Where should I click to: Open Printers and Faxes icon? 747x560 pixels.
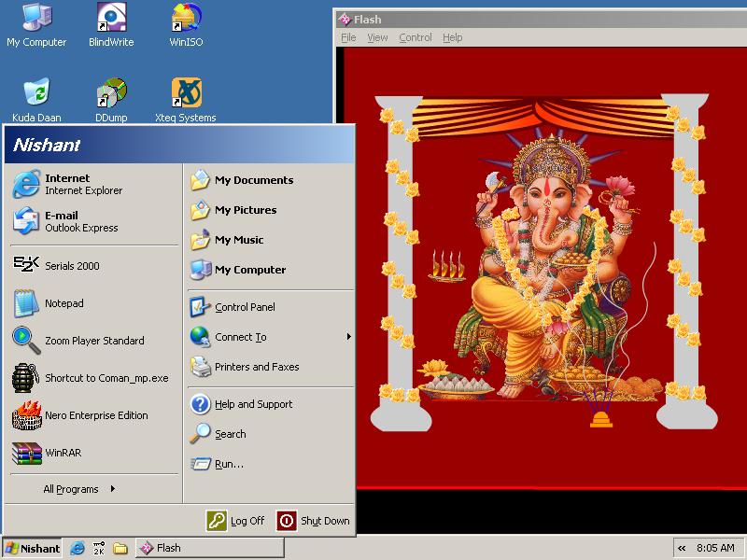[x=200, y=367]
